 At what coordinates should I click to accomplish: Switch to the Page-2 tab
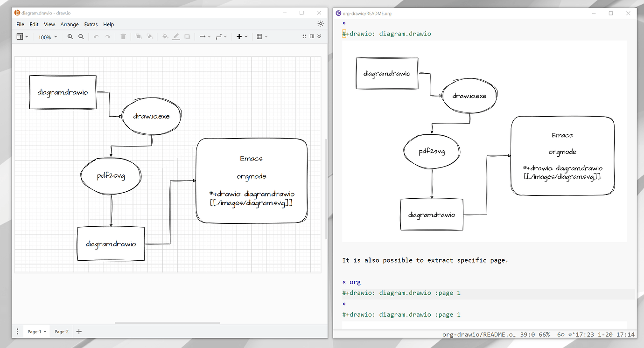coord(61,331)
